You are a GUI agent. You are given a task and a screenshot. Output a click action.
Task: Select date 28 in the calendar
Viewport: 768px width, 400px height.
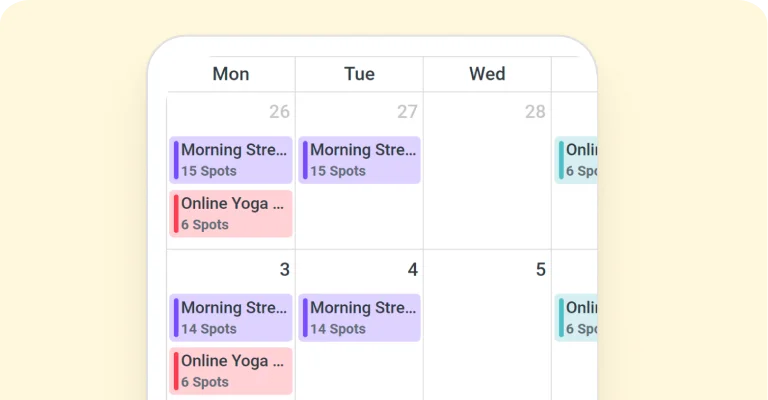coord(535,112)
